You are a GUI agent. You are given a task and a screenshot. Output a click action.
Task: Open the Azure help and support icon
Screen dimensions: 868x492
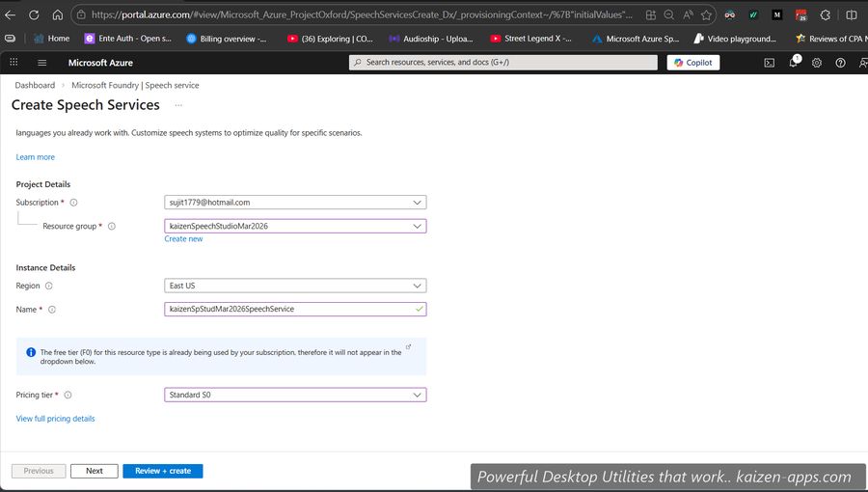click(x=840, y=63)
